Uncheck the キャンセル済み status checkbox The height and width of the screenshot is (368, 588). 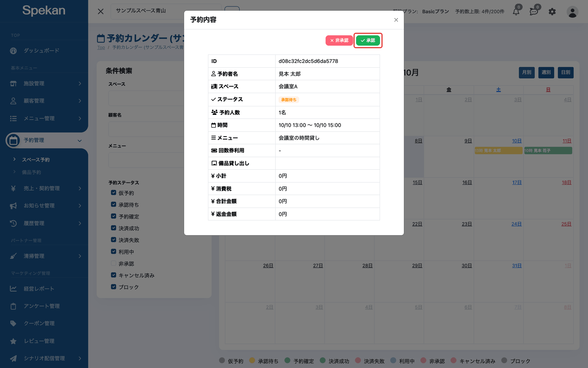114,275
